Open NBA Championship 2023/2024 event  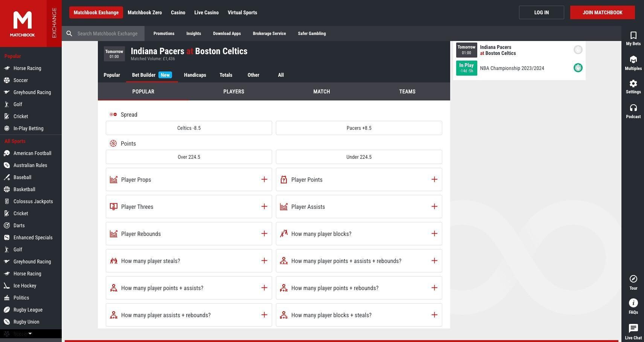512,68
